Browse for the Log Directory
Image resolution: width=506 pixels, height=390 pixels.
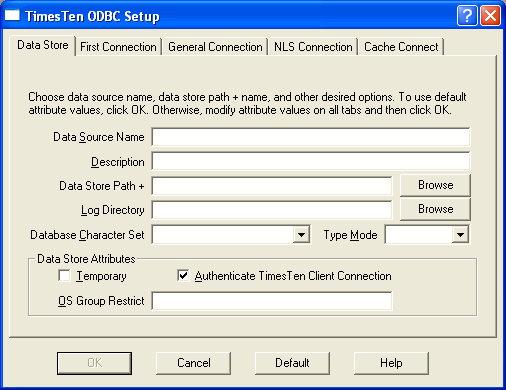pyautogui.click(x=435, y=209)
